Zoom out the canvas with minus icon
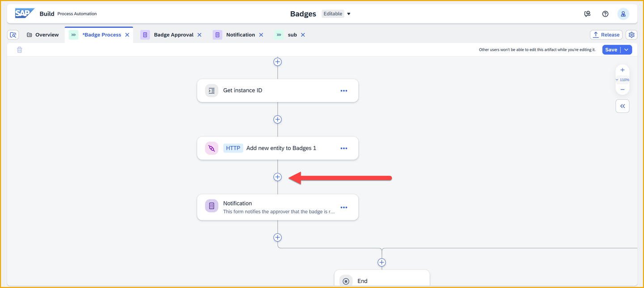This screenshot has height=288, width=644. click(x=623, y=90)
